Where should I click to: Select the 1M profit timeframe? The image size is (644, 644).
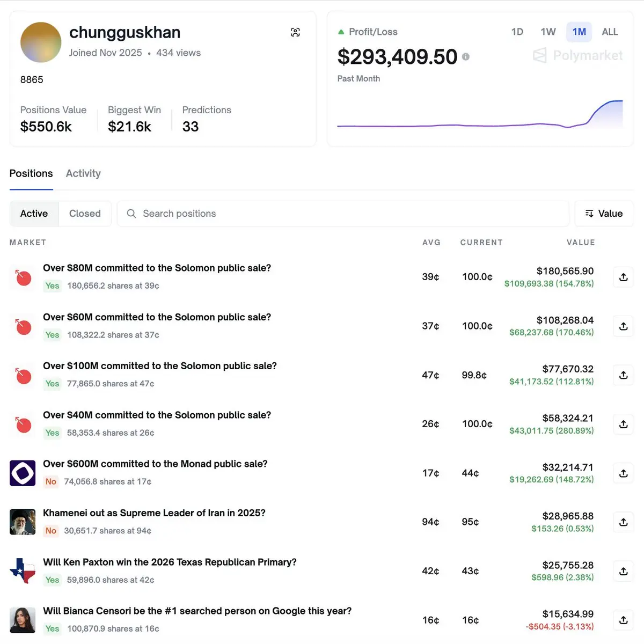[x=579, y=32]
